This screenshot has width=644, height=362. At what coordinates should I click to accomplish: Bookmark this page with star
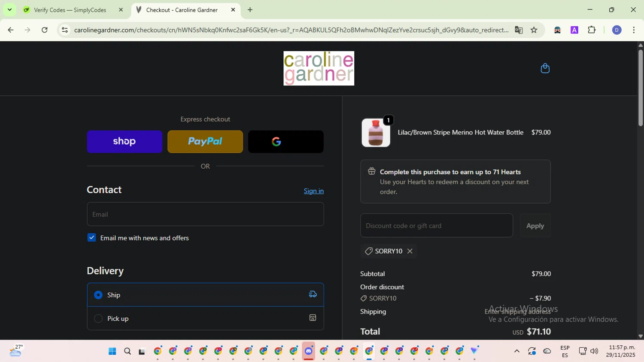(x=534, y=30)
